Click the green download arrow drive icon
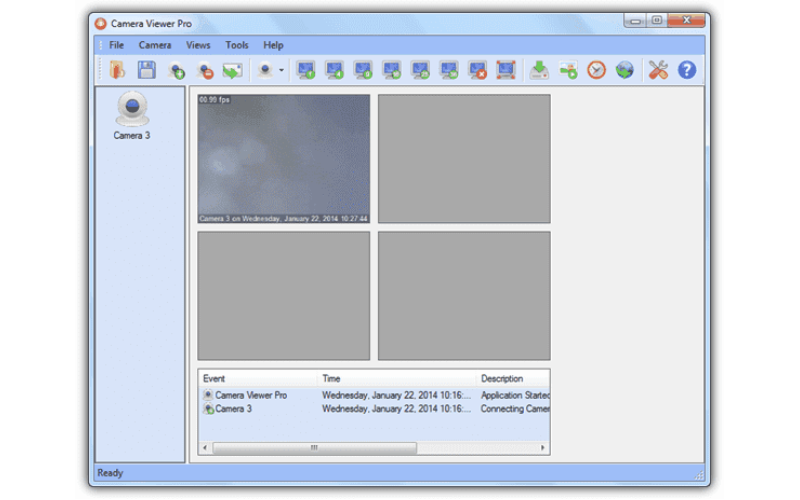This screenshot has width=800, height=500. pos(539,70)
